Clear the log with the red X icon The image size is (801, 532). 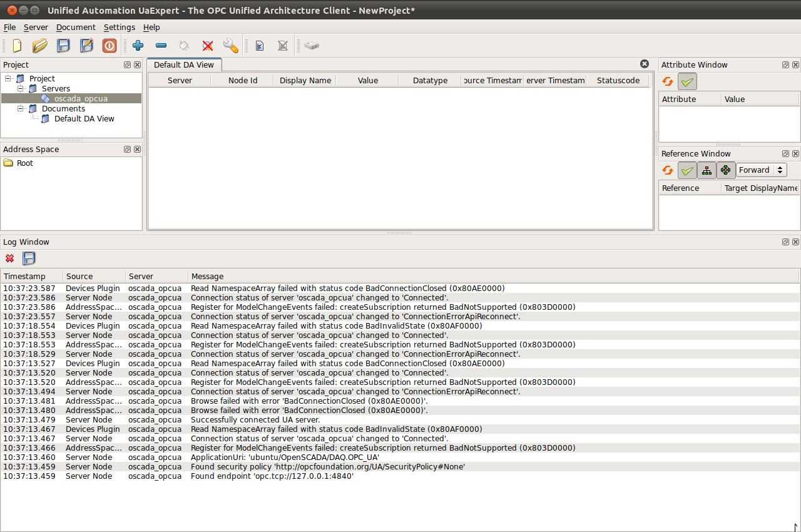coord(9,258)
